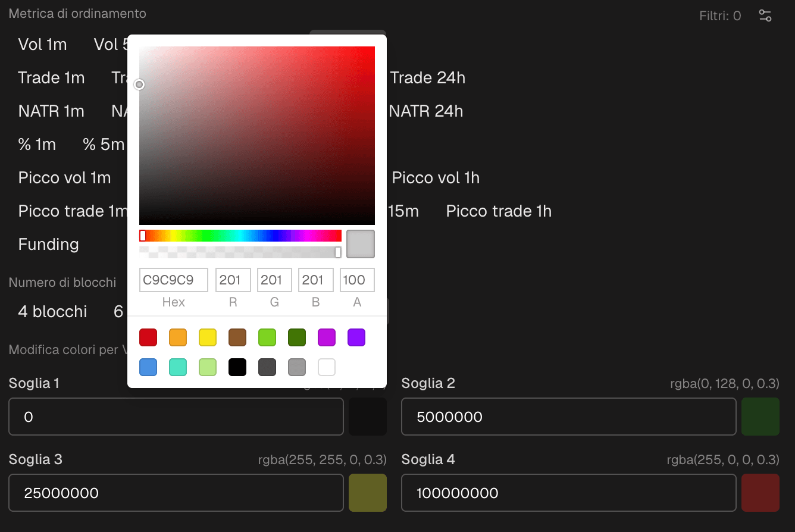This screenshot has height=532, width=795.
Task: Focus the G value field
Action: pos(274,280)
